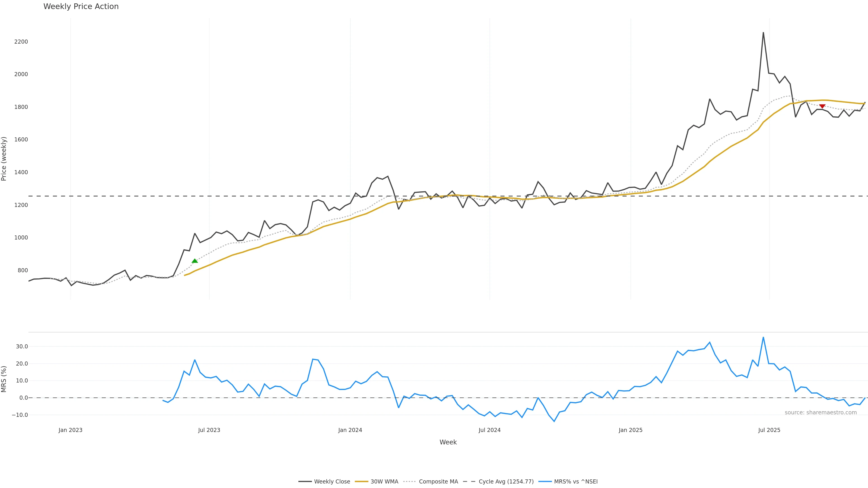Click the highest peak of the blue MRS line

click(x=763, y=338)
